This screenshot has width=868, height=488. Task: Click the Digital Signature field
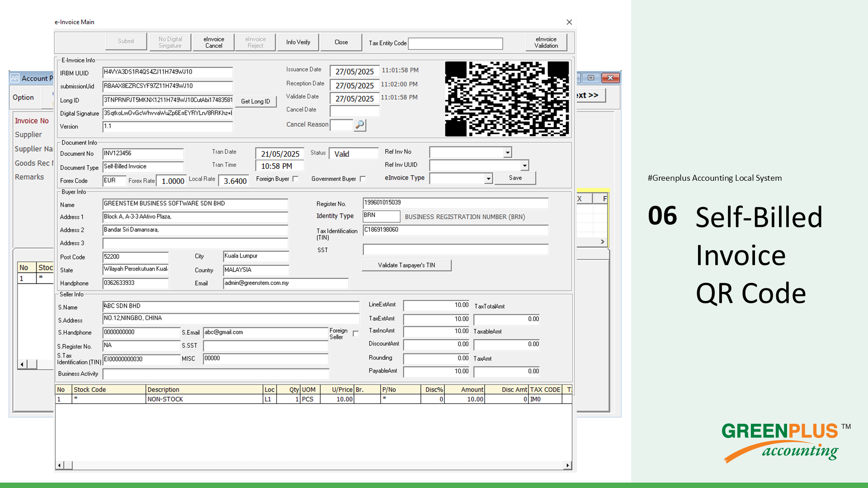coord(168,114)
